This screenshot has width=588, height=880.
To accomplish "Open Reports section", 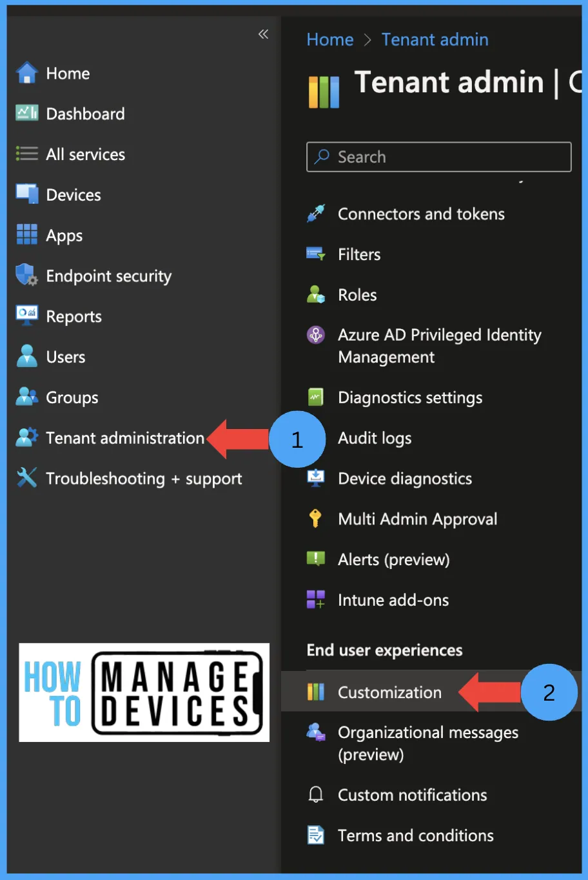I will click(x=74, y=317).
